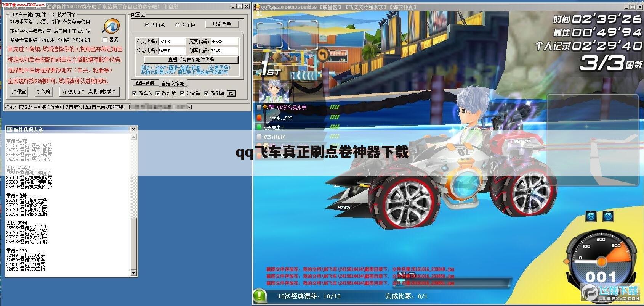Click the line 25588-雷诺机关炮尾翼
This screenshot has height=306, width=644.
[x=29, y=177]
